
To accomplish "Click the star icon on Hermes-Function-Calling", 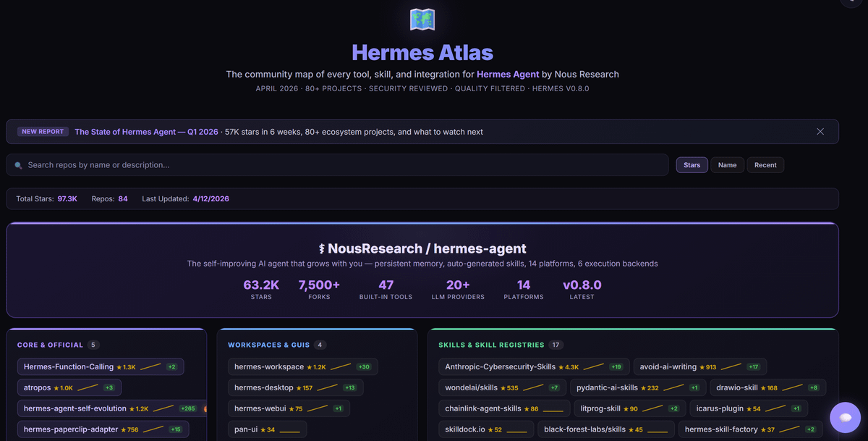I will [x=119, y=367].
